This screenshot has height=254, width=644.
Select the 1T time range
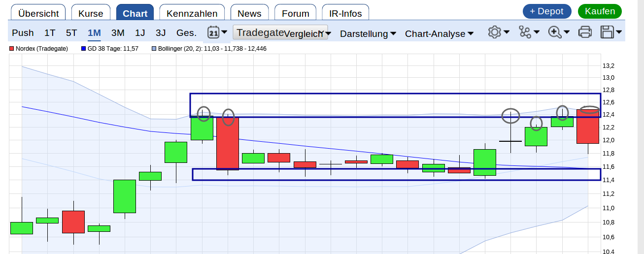click(x=50, y=33)
